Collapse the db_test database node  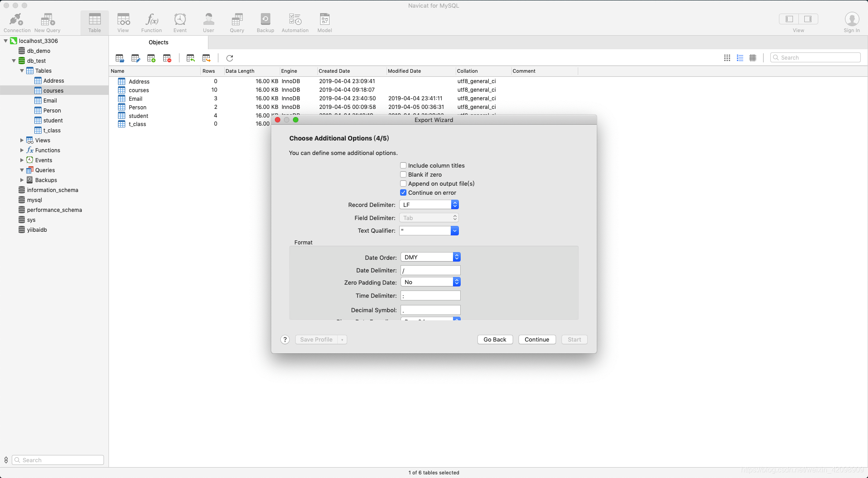coord(14,61)
